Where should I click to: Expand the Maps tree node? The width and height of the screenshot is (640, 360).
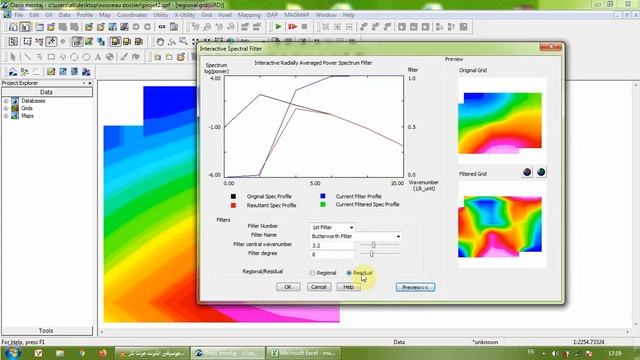(x=6, y=116)
